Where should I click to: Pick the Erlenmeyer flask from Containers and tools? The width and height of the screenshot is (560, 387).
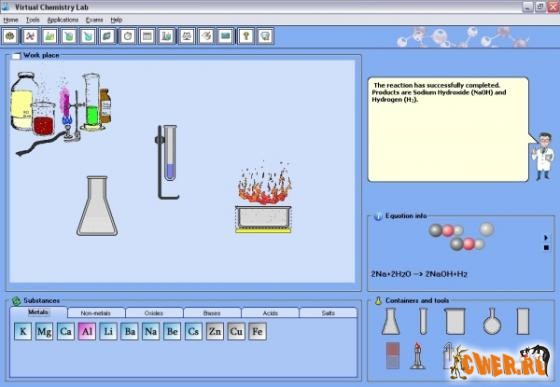tap(390, 321)
